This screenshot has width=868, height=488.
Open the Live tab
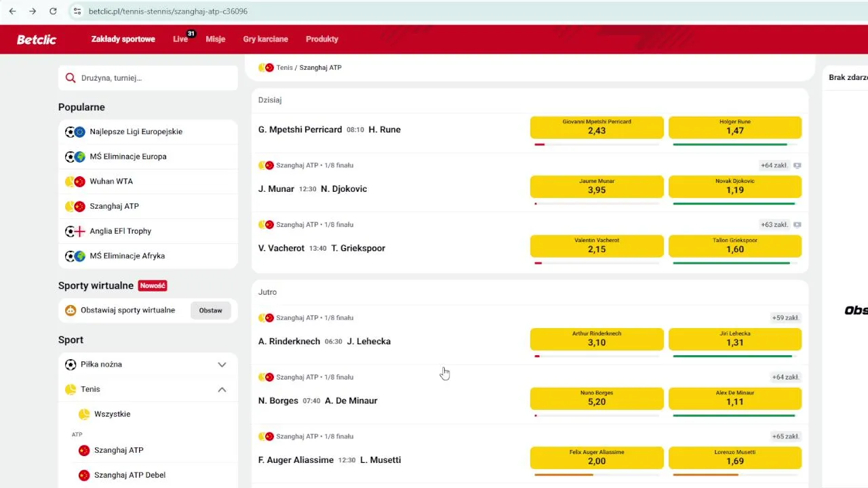(x=180, y=39)
